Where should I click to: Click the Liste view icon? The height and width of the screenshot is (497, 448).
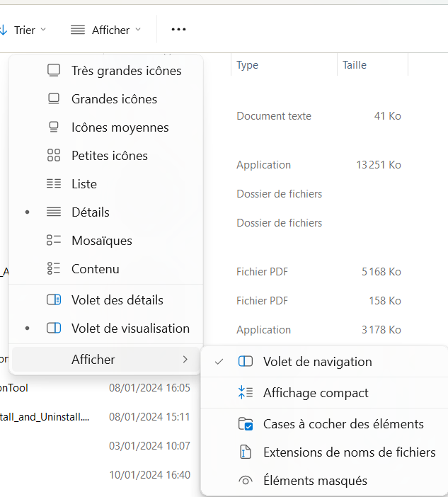(54, 184)
